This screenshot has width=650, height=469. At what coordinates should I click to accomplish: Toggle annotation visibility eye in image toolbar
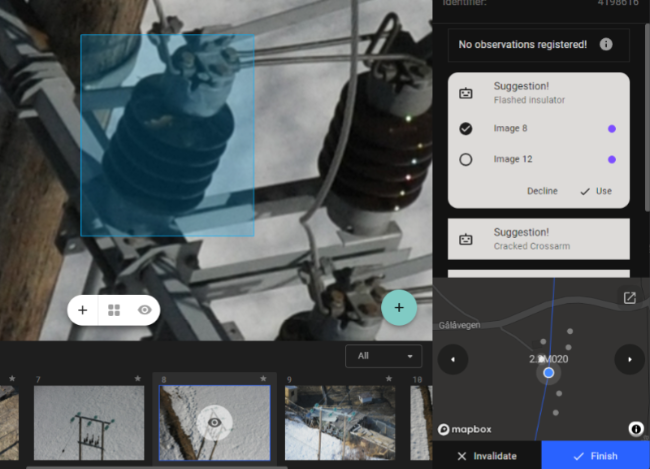[x=144, y=310]
